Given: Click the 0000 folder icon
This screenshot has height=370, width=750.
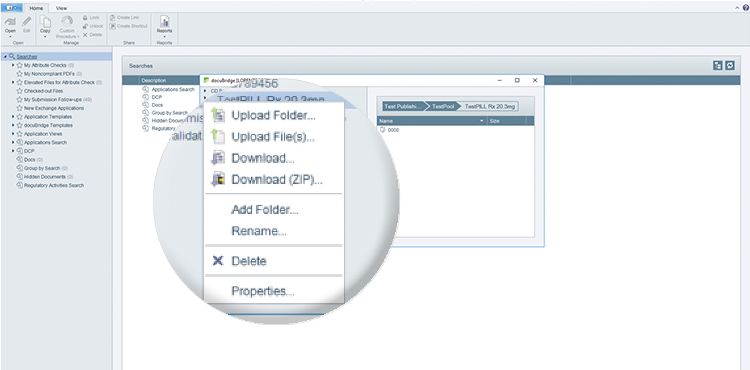Looking at the screenshot, I should pos(383,130).
